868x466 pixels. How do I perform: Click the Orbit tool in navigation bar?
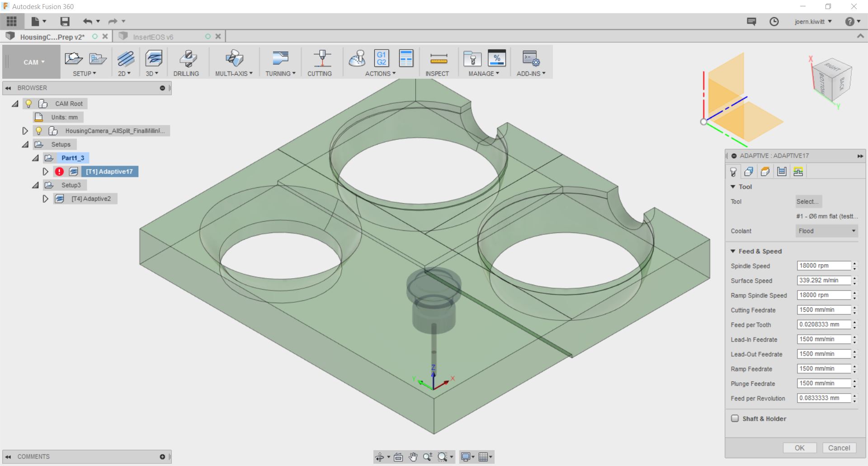point(380,457)
